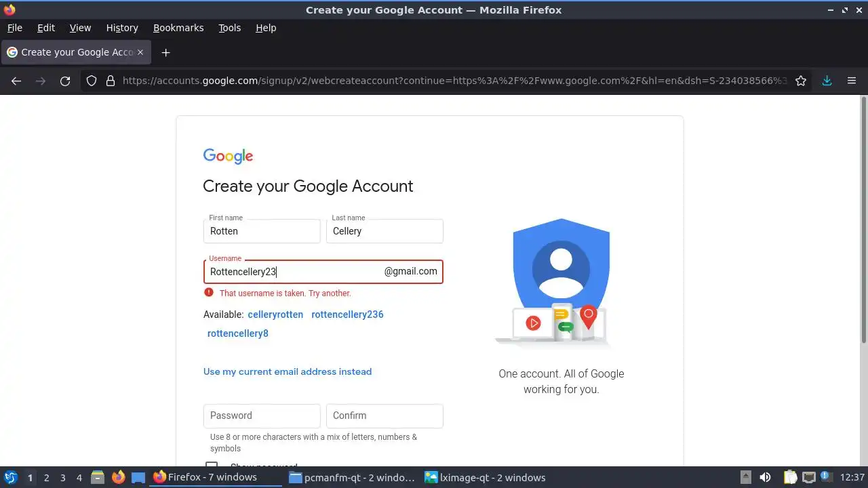
Task: Open the LXQt start menu icon
Action: click(10, 477)
